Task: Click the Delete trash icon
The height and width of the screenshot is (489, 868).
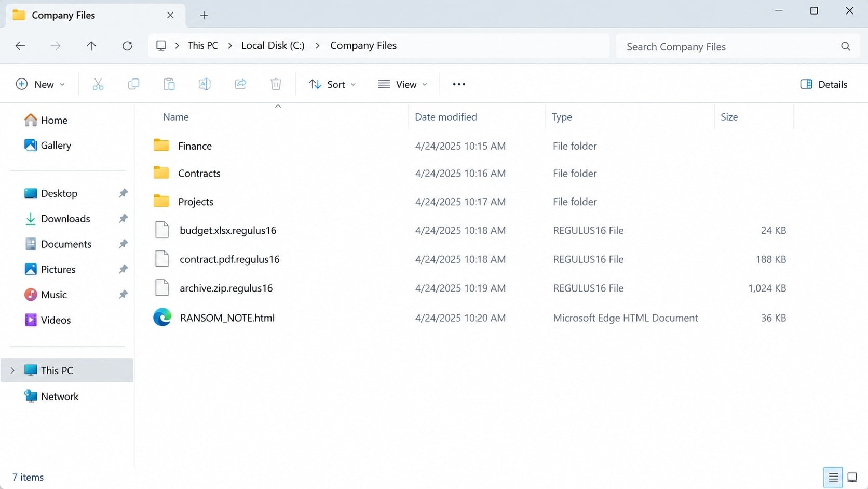Action: coord(276,84)
